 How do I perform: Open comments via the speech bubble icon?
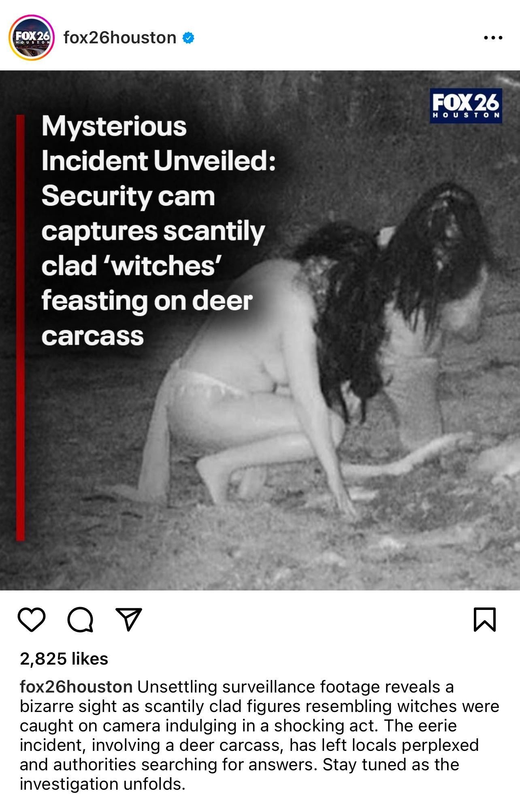coord(80,620)
